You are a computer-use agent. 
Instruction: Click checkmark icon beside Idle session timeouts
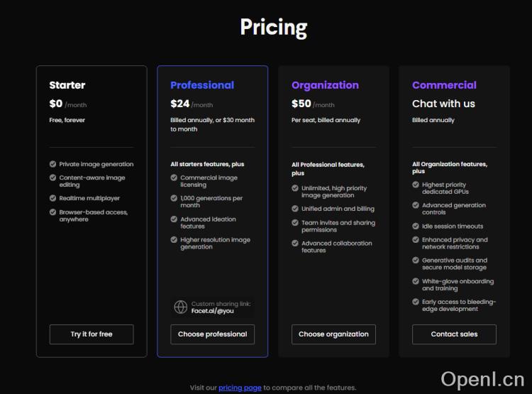(416, 226)
